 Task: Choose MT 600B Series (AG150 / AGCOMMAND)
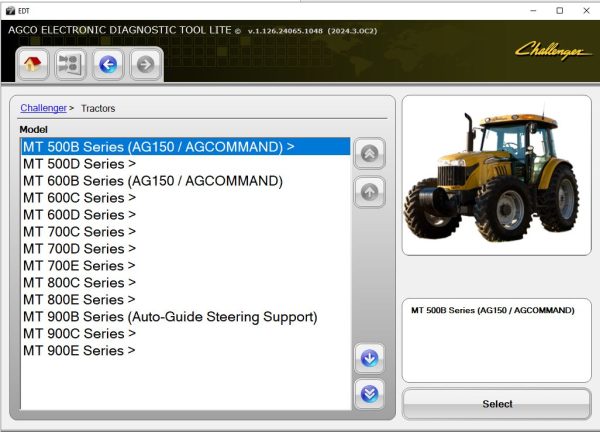click(x=186, y=181)
